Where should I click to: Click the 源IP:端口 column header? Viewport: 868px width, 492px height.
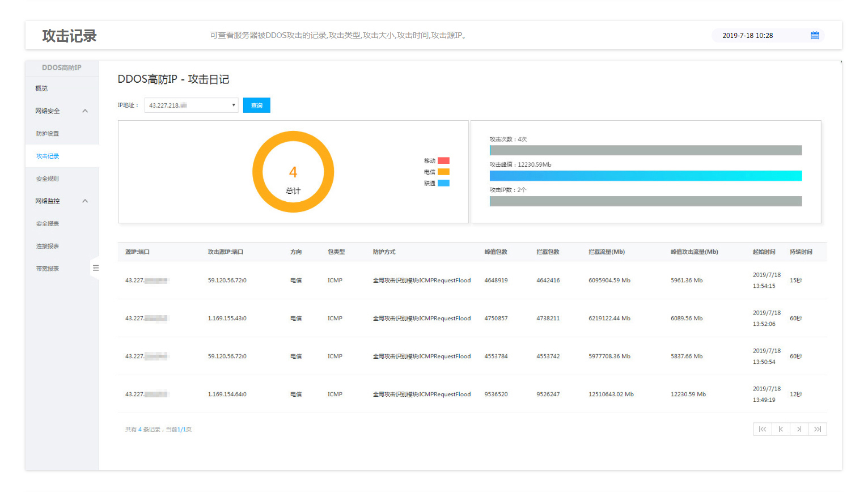(x=137, y=252)
